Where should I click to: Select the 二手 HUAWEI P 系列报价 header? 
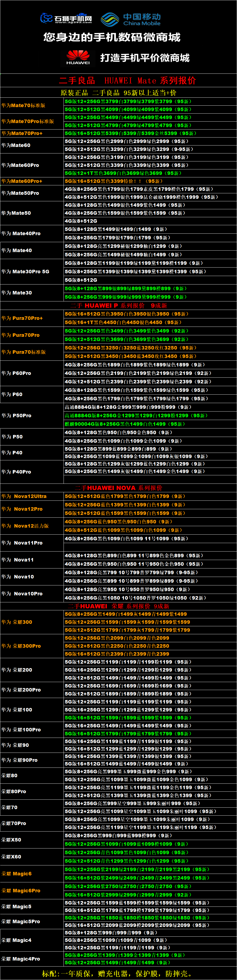(x=118, y=305)
